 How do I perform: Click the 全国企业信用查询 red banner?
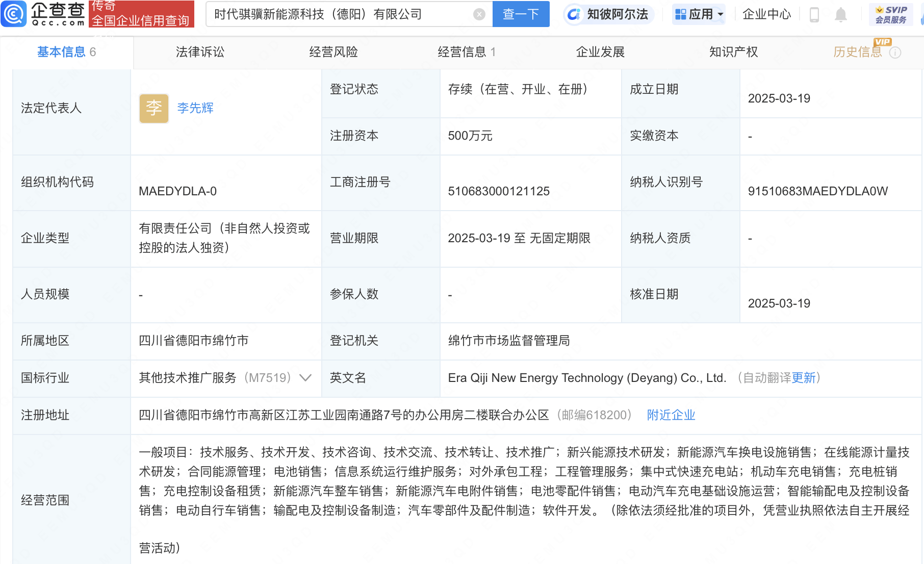(141, 14)
